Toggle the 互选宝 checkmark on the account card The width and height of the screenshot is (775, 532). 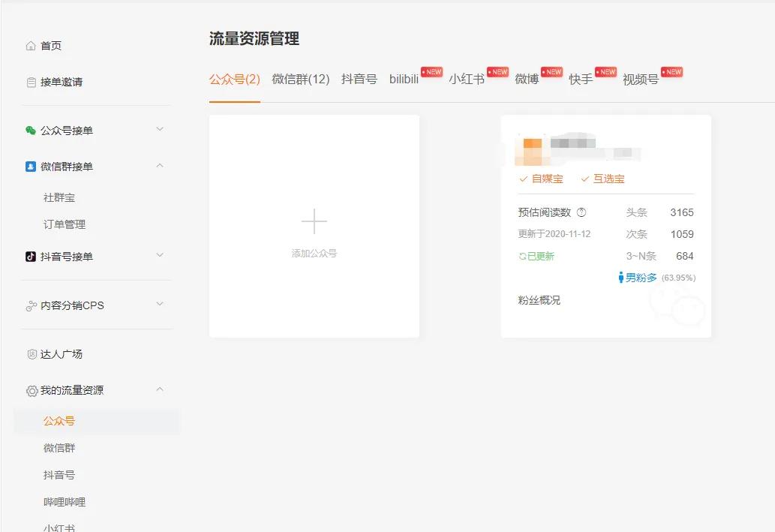tap(584, 179)
